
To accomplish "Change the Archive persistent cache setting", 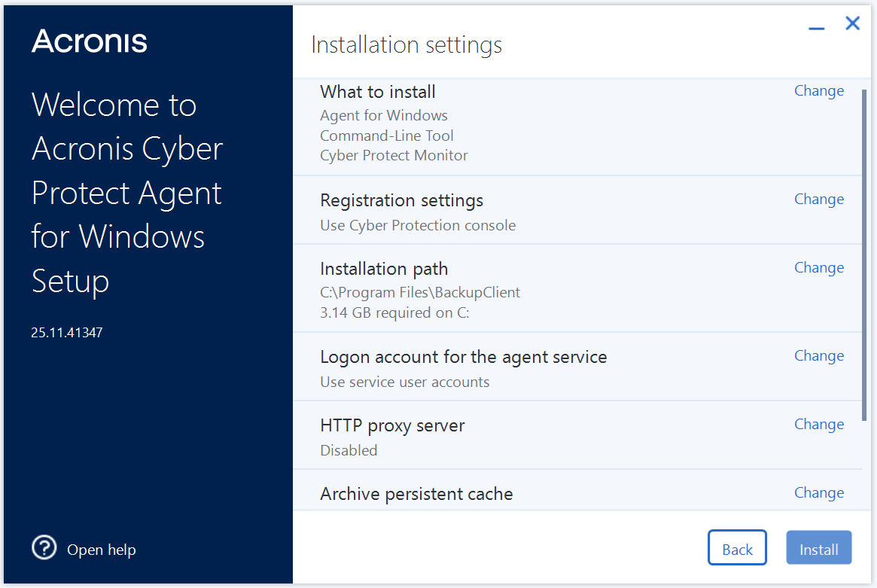I will 818,493.
